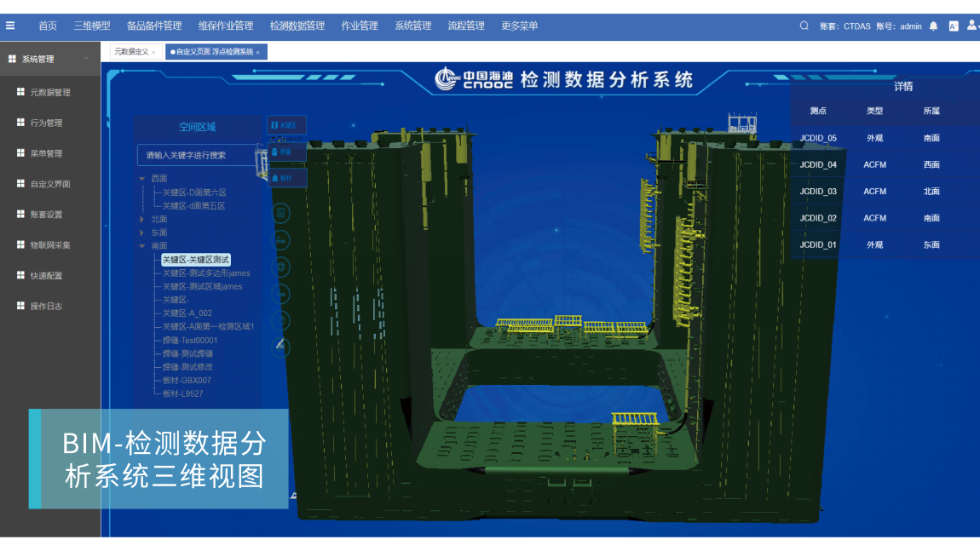This screenshot has height=551, width=980.
Task: Toggle the 焊缝 filter button
Action: (286, 152)
